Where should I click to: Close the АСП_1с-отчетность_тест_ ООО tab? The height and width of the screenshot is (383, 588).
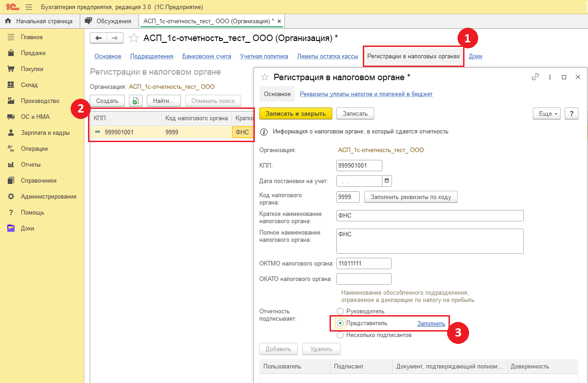click(x=279, y=21)
